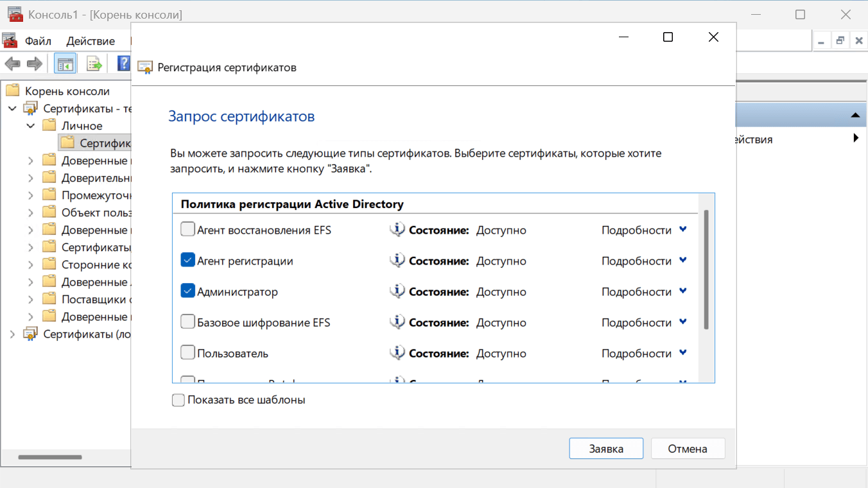
Task: Uncheck the Агент регистрации checkbox
Action: click(187, 260)
